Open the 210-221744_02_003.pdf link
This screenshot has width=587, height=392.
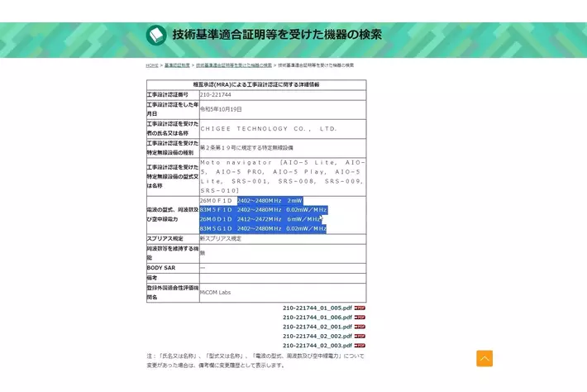coord(317,346)
